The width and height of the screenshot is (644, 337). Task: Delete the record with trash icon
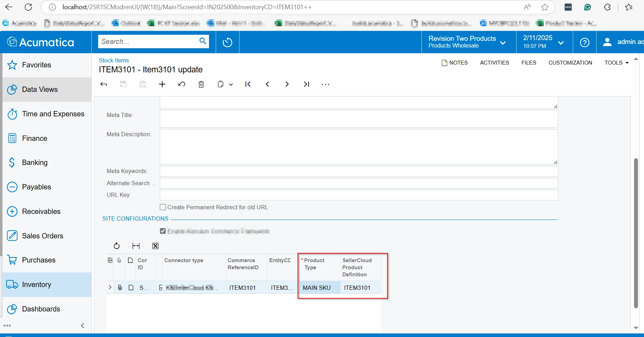(201, 84)
